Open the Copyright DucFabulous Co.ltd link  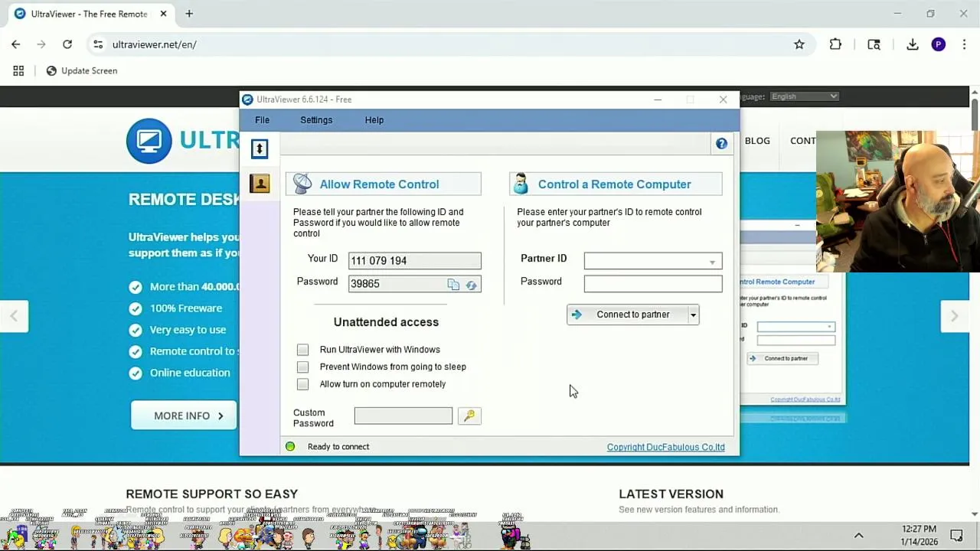pyautogui.click(x=665, y=447)
